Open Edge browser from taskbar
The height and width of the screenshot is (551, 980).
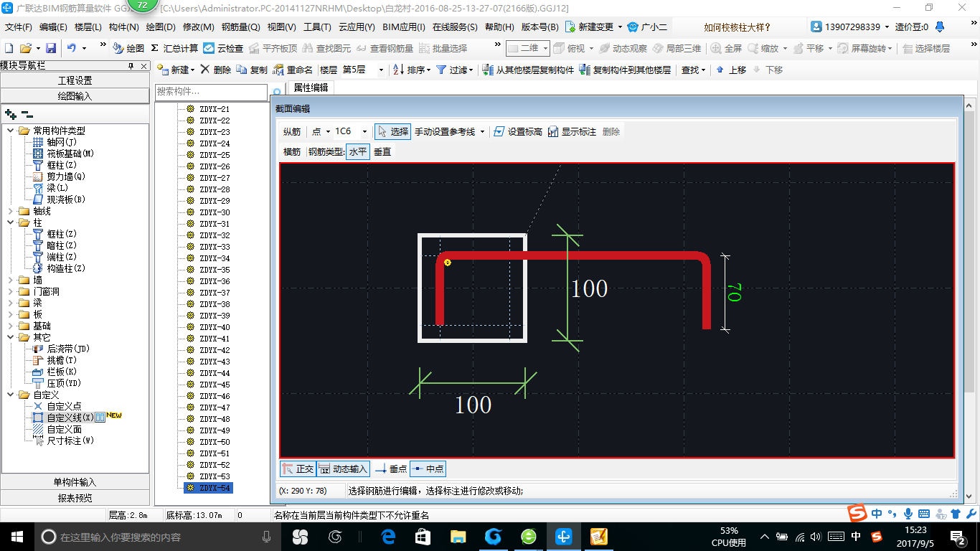coord(388,536)
